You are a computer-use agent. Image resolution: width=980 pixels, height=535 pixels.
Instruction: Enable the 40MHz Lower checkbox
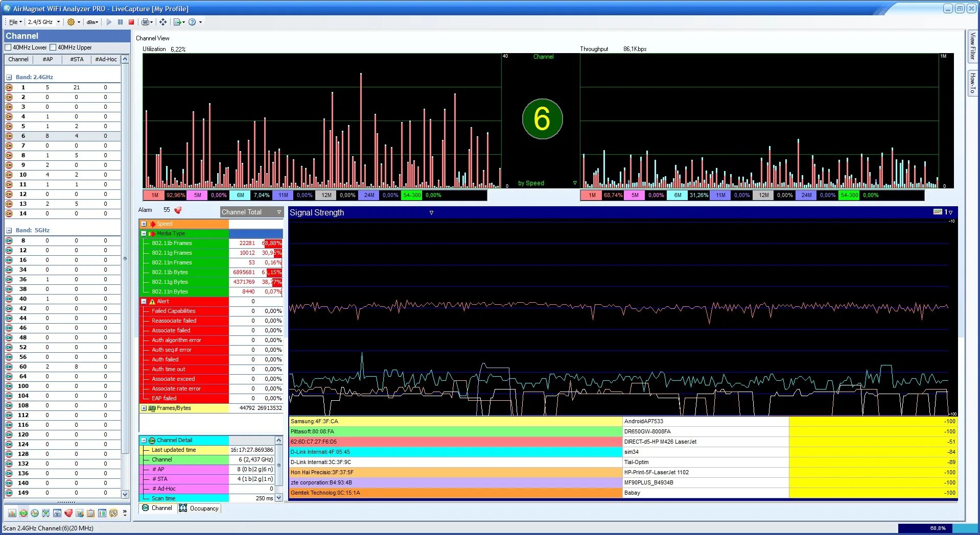point(8,47)
